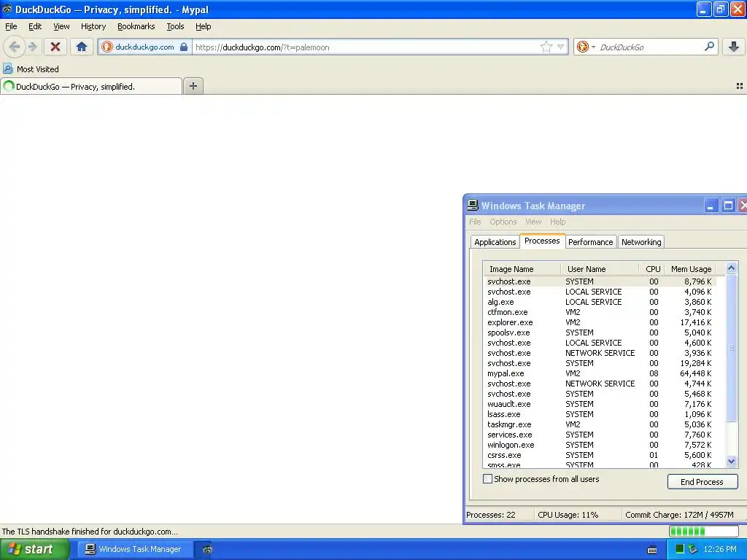
Task: Open the browser Tools menu
Action: coord(175,27)
